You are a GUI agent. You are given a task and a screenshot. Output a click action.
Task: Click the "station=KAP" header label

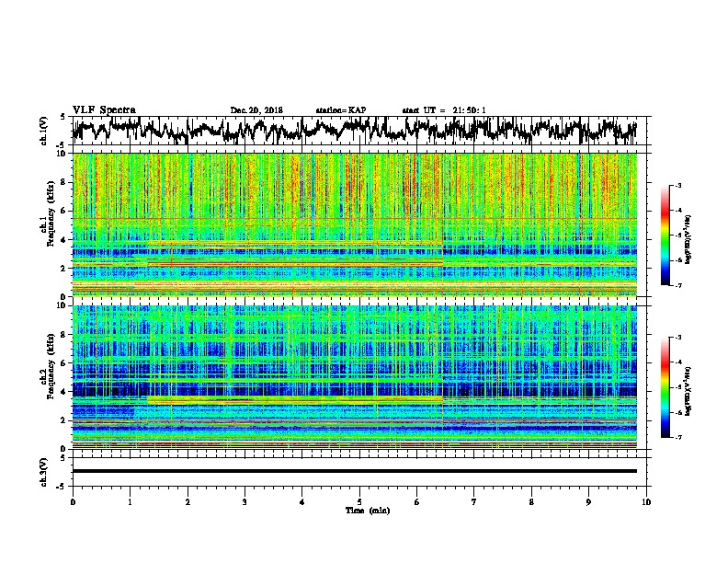coord(341,110)
